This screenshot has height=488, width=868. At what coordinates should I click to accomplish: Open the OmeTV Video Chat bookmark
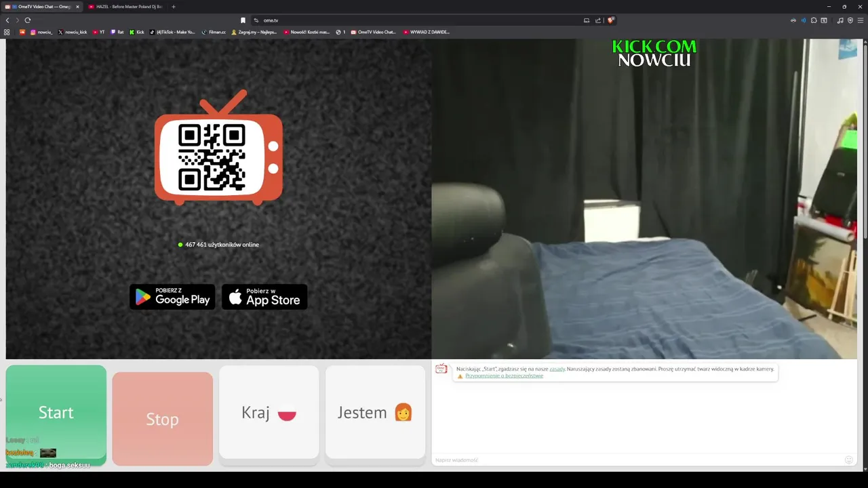click(x=373, y=32)
